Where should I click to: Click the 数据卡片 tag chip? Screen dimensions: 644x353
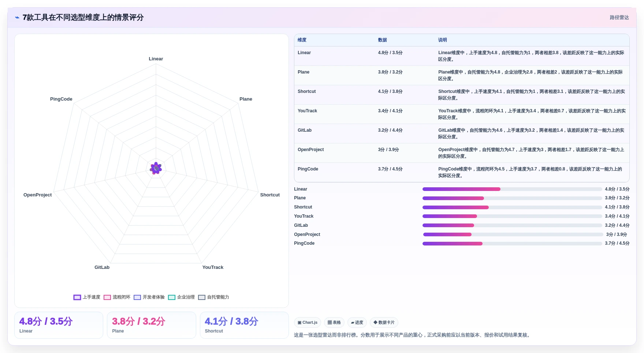click(x=384, y=322)
